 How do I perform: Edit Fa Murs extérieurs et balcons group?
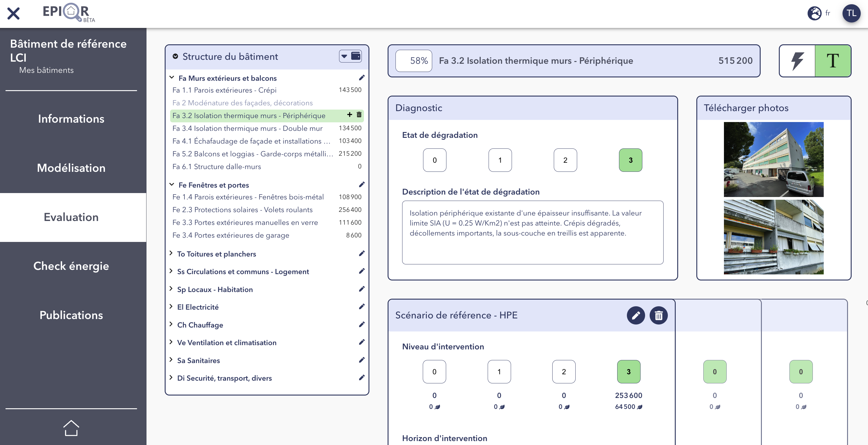point(362,78)
